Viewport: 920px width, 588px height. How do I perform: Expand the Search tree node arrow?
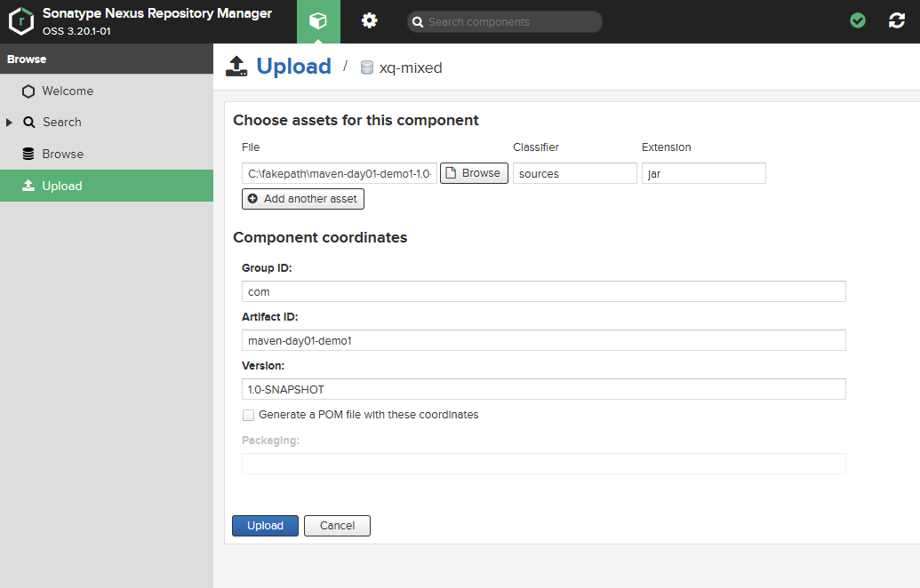9,122
